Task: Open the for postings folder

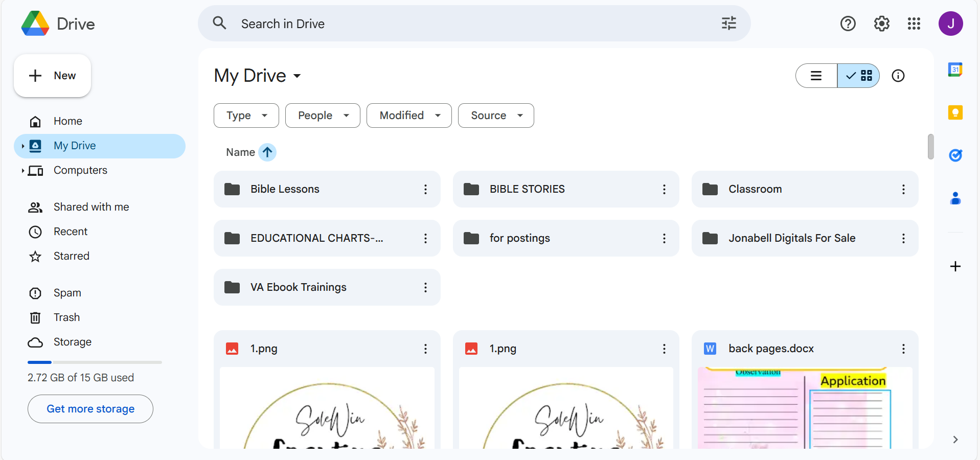Action: pos(566,238)
